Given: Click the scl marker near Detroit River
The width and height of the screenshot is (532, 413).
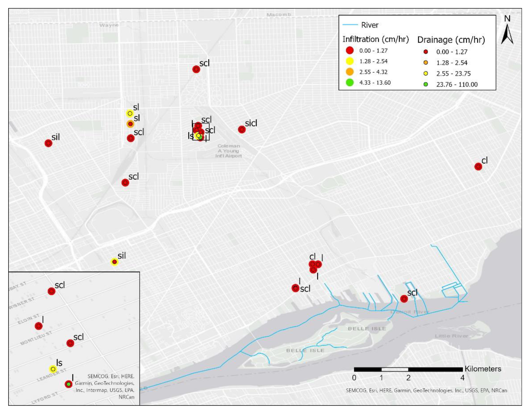Looking at the screenshot, I should [404, 299].
